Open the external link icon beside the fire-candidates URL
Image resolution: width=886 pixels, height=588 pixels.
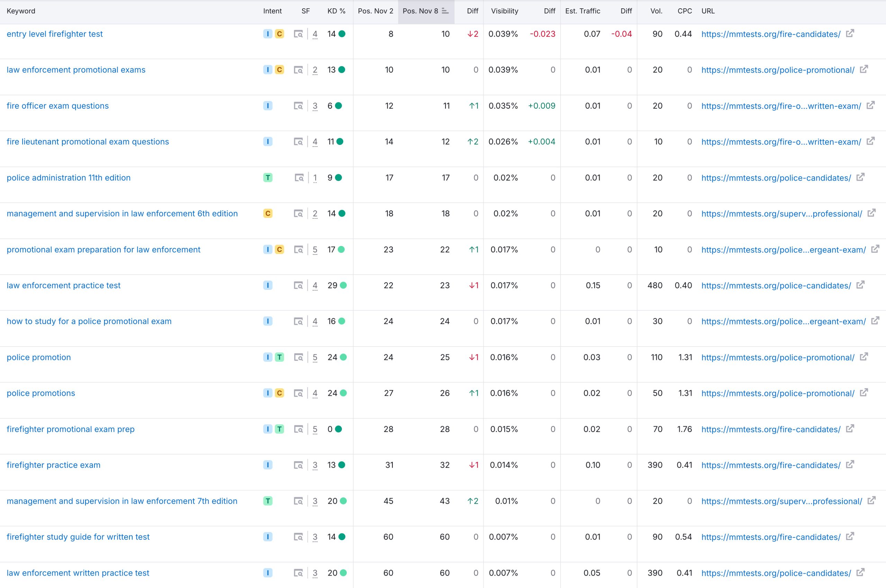click(x=850, y=34)
